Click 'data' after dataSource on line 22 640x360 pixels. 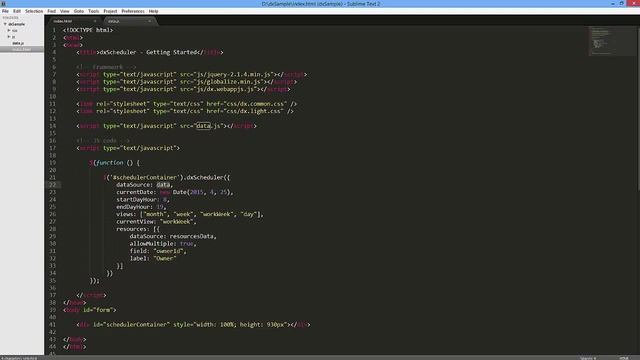(x=163, y=185)
